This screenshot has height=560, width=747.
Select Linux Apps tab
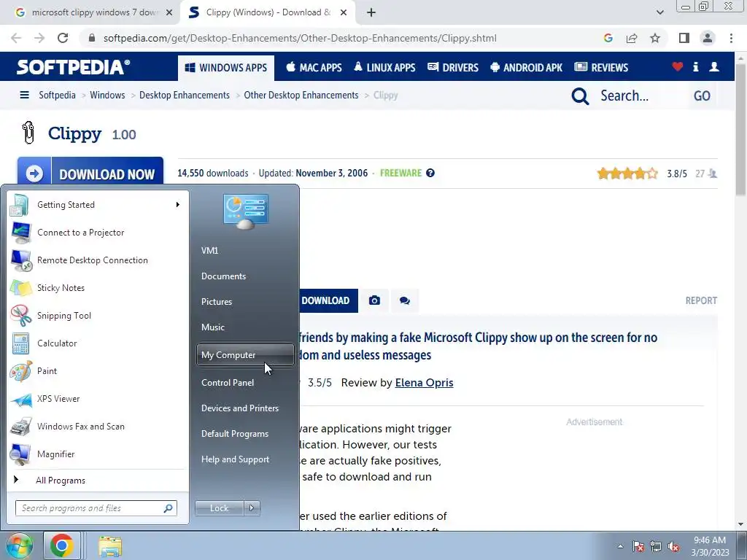coord(384,68)
